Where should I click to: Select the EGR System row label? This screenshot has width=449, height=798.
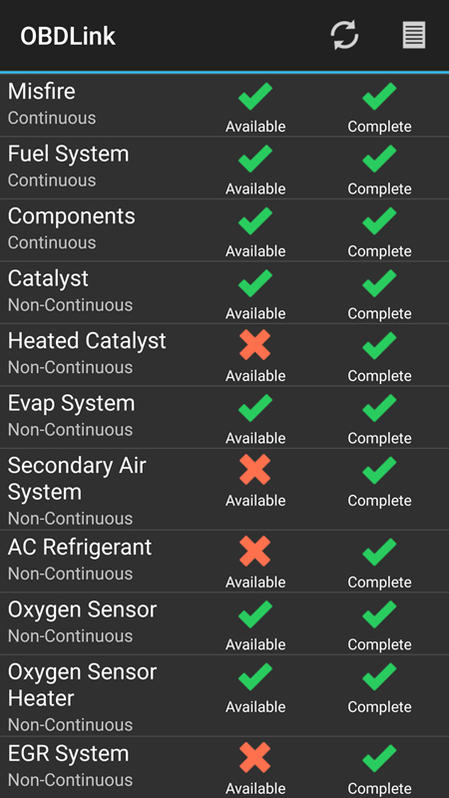click(x=68, y=754)
